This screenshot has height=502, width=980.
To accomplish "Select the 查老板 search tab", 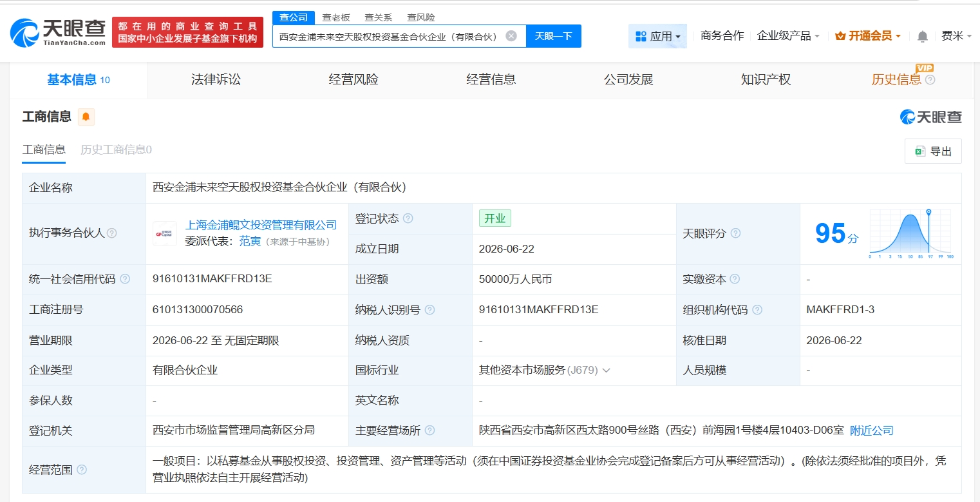I will tap(336, 17).
